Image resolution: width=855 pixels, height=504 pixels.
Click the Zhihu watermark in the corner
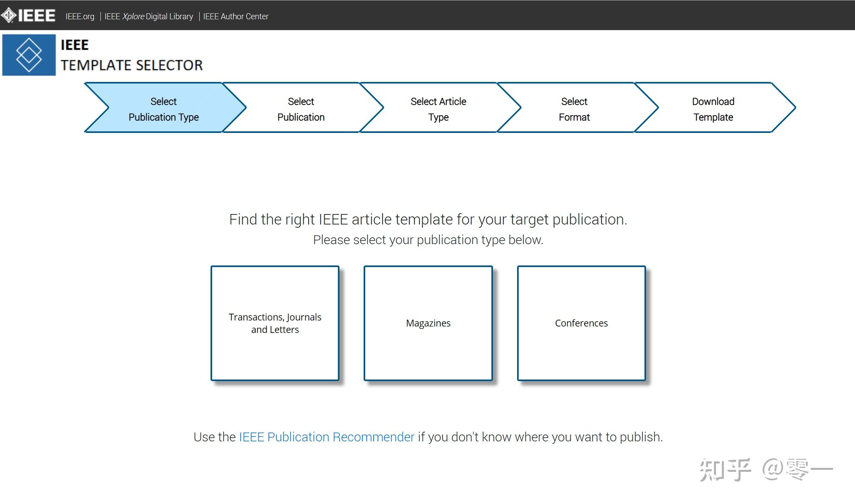coord(765,469)
